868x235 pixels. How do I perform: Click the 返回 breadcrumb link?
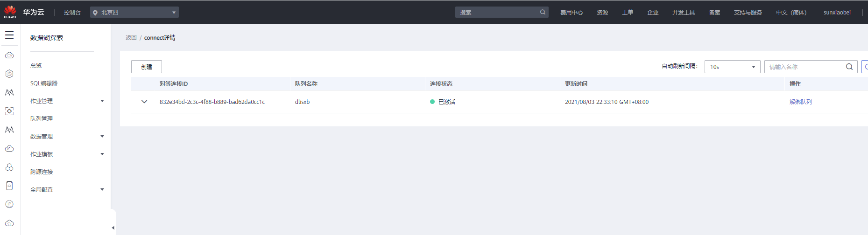[x=131, y=38]
